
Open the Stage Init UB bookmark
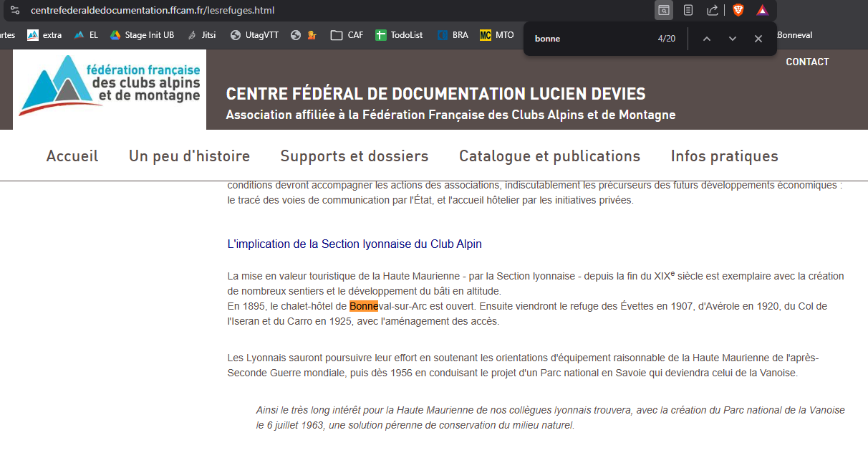[142, 35]
